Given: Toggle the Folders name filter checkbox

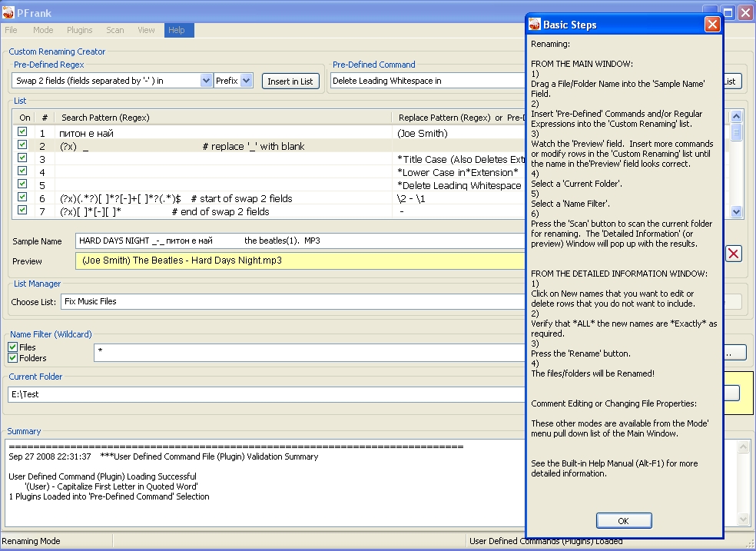Looking at the screenshot, I should [x=12, y=358].
